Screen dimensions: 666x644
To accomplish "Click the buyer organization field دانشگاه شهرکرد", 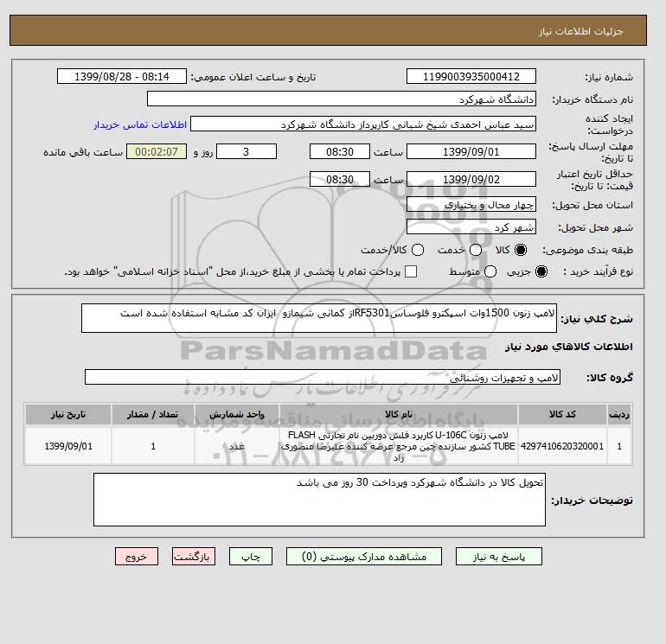I will click(x=342, y=99).
